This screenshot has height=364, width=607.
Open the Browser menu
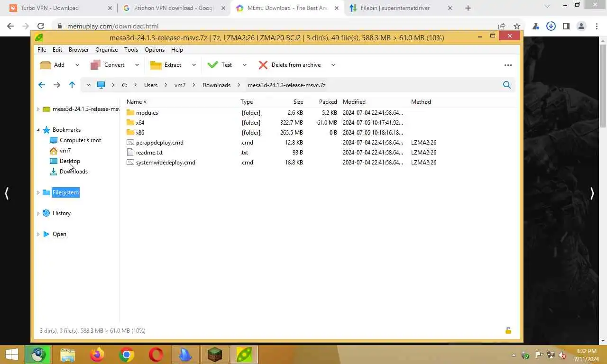79,50
